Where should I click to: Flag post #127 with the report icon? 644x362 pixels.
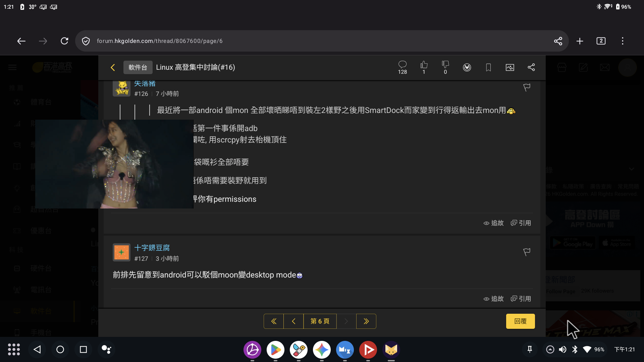click(x=527, y=252)
